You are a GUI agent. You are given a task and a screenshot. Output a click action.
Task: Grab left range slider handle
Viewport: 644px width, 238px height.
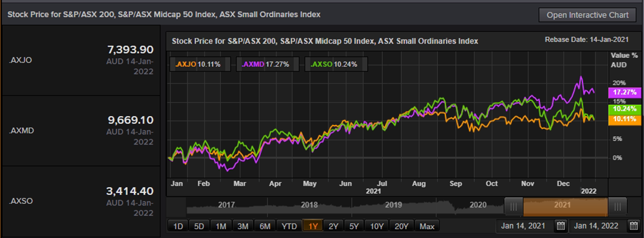pyautogui.click(x=514, y=207)
